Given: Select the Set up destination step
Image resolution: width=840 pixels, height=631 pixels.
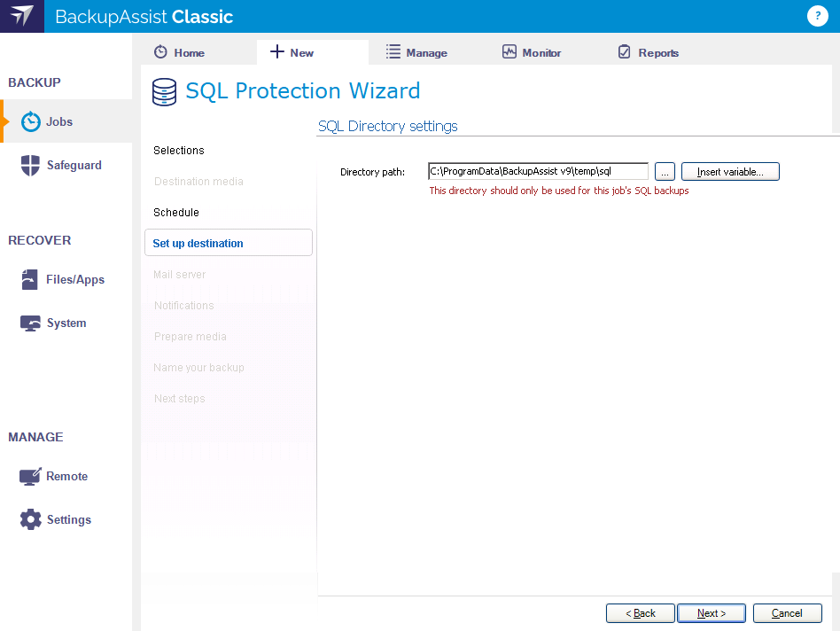Looking at the screenshot, I should click(x=229, y=243).
